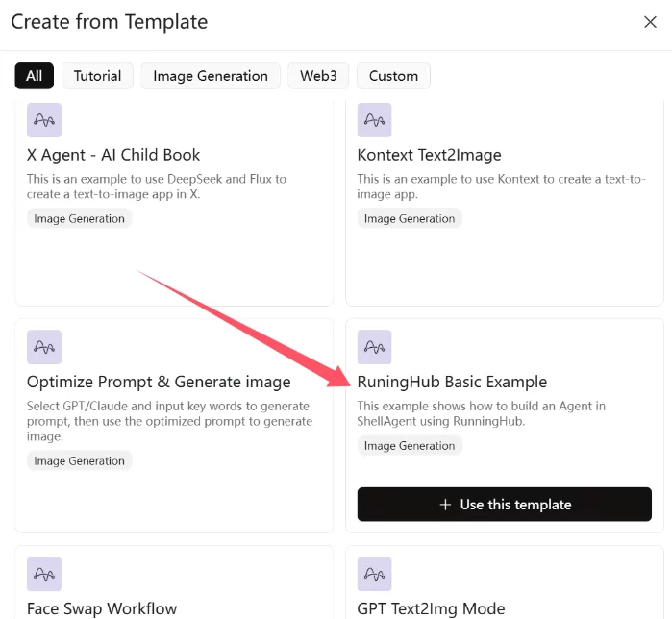Open the Kontext Text2Image title
The height and width of the screenshot is (619, 672).
pos(429,155)
